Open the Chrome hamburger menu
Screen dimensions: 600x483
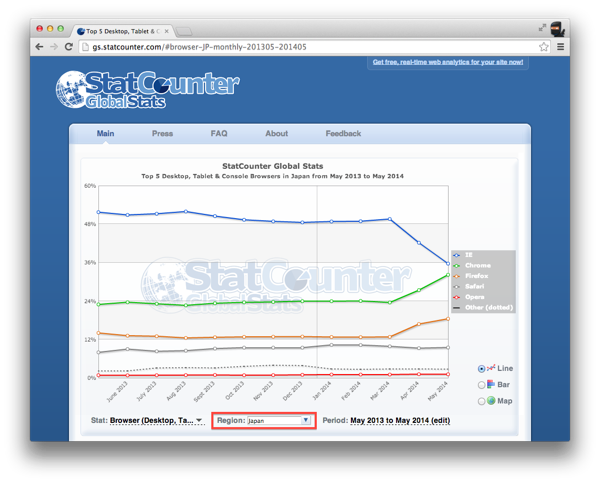(x=560, y=47)
